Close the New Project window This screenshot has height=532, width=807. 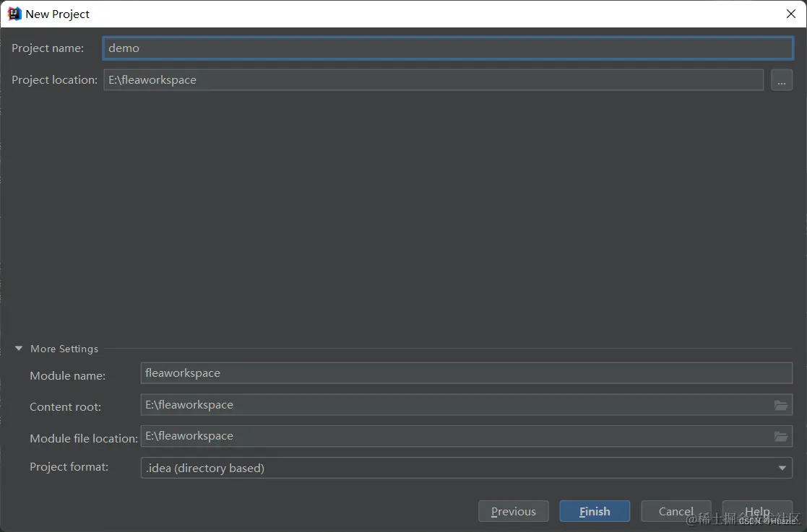pyautogui.click(x=791, y=14)
